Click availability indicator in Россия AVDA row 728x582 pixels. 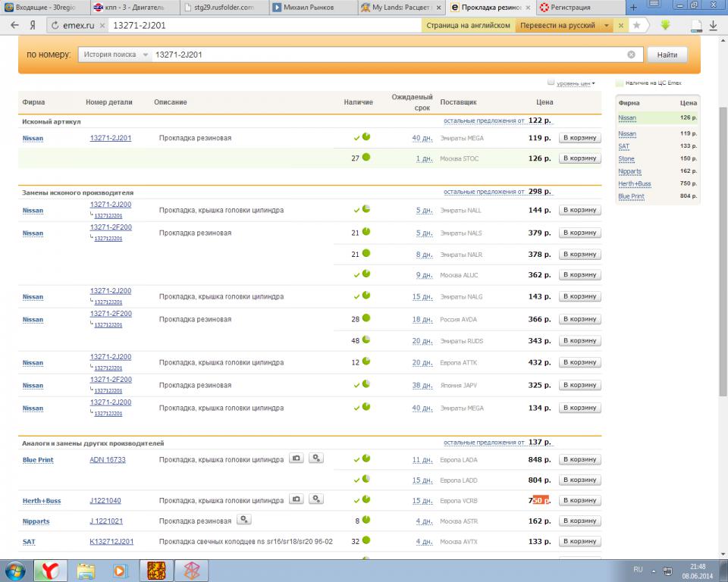click(x=366, y=318)
